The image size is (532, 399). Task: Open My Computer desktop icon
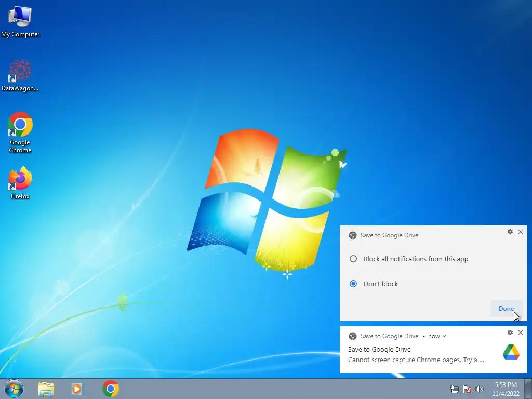(20, 21)
